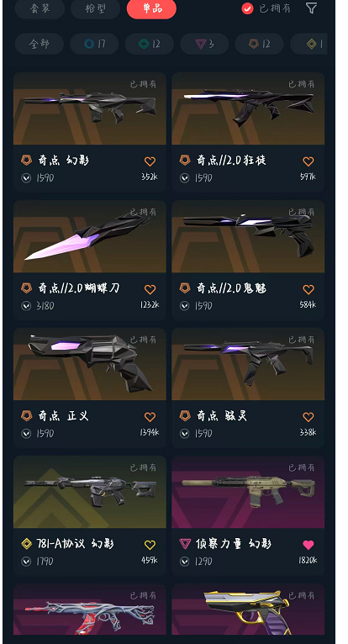Screen dimensions: 348x644
Task: Favorite 奇点 幻影 with heart icon
Action: click(150, 161)
